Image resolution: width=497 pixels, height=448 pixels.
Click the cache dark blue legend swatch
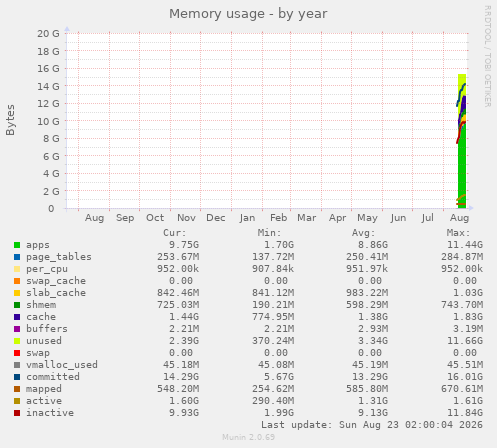[x=17, y=317]
